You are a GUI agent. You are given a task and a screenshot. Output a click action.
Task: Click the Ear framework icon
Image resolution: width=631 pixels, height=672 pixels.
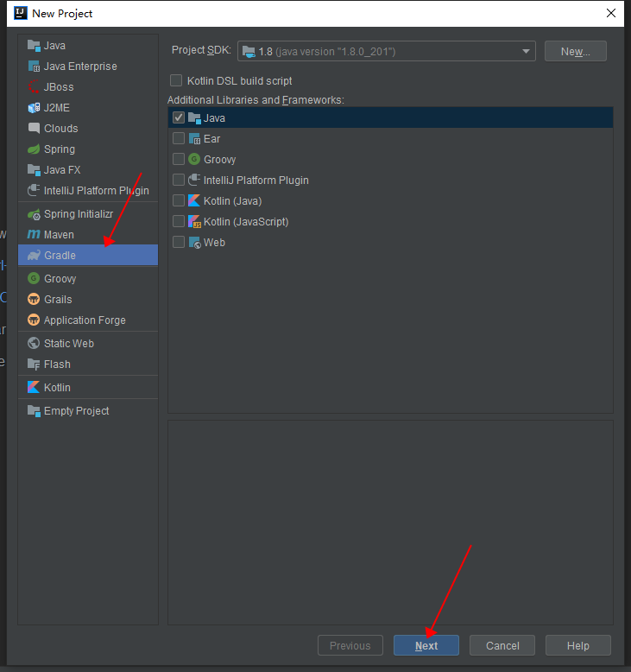(x=194, y=139)
